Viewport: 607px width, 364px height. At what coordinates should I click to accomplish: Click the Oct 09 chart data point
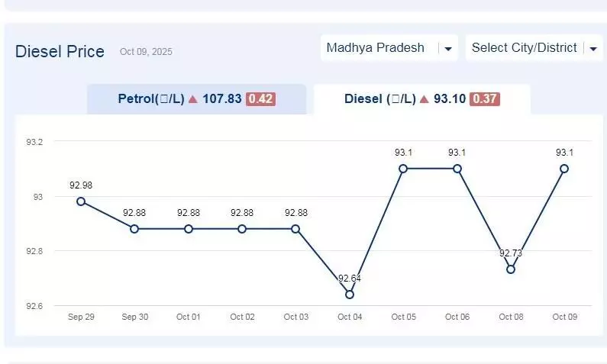(x=564, y=169)
